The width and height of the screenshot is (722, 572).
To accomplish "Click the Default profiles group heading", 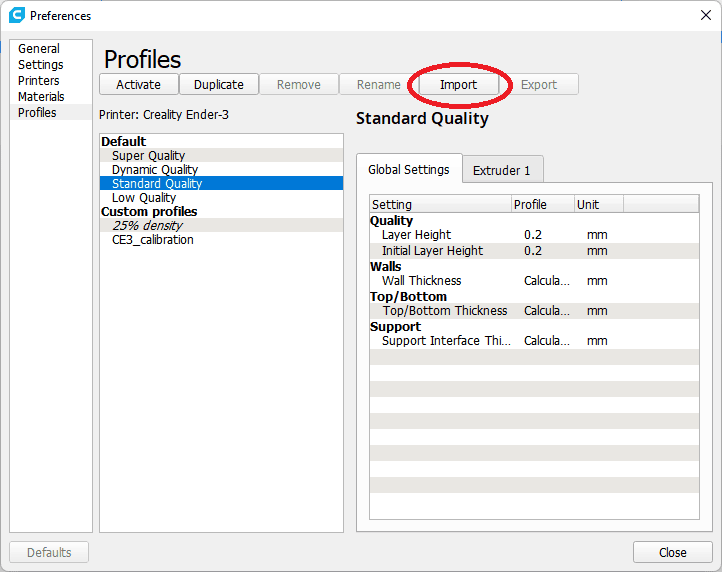I will [x=123, y=141].
